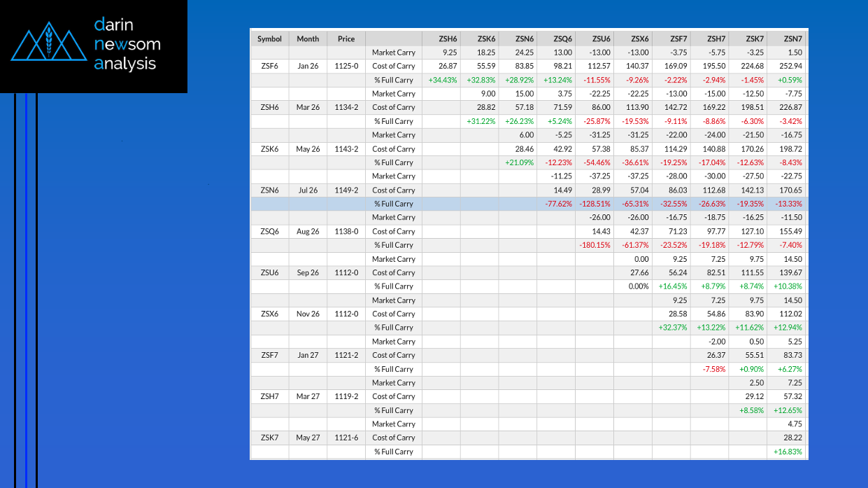Click the -180.15% cell

pyautogui.click(x=595, y=245)
